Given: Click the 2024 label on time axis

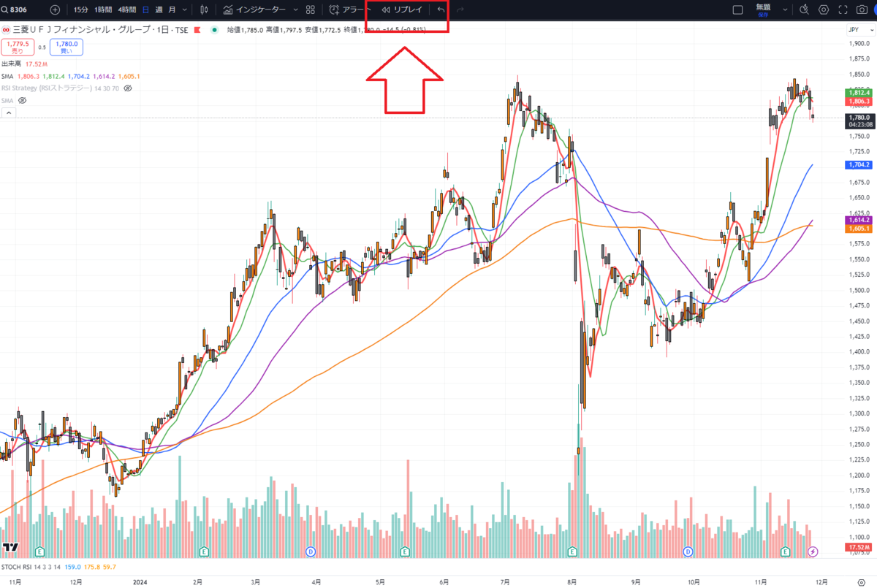Looking at the screenshot, I should [x=141, y=581].
